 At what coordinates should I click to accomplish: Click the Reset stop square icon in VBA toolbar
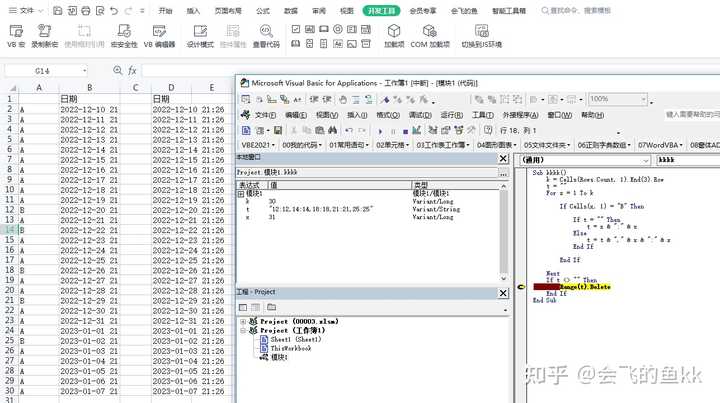coord(405,131)
